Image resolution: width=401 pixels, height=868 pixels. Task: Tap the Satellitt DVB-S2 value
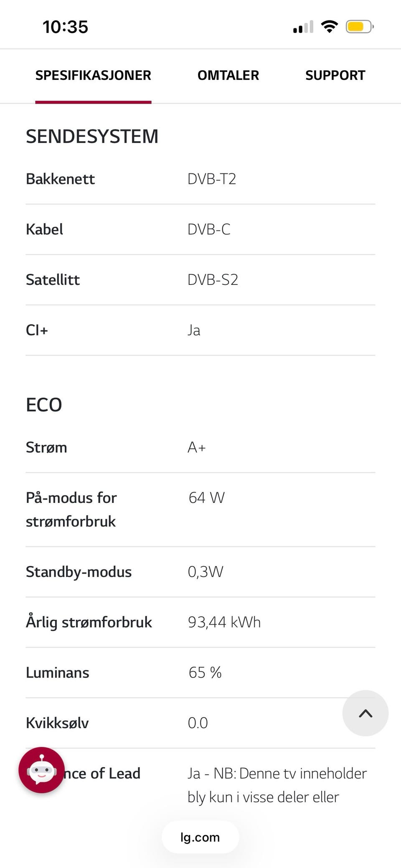tap(213, 279)
